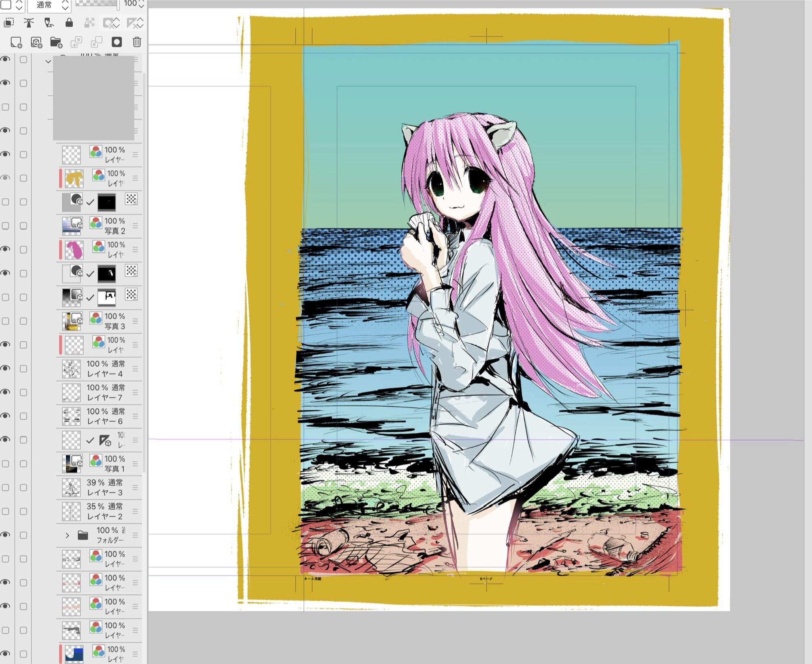Tick the selection checkbox for 写真 3 layer
The height and width of the screenshot is (664, 812).
pyautogui.click(x=23, y=321)
